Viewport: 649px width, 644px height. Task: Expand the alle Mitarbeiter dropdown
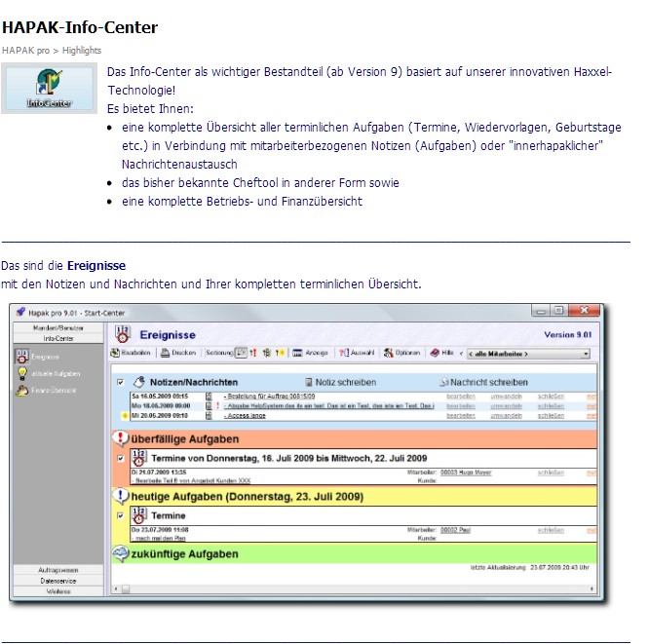[x=529, y=353]
